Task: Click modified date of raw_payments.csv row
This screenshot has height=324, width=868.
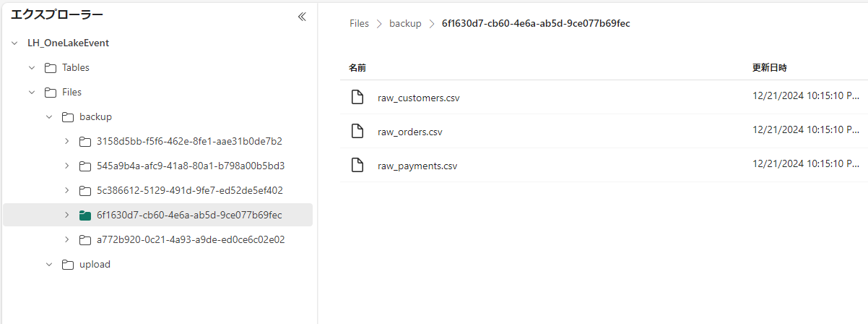Action: 806,163
